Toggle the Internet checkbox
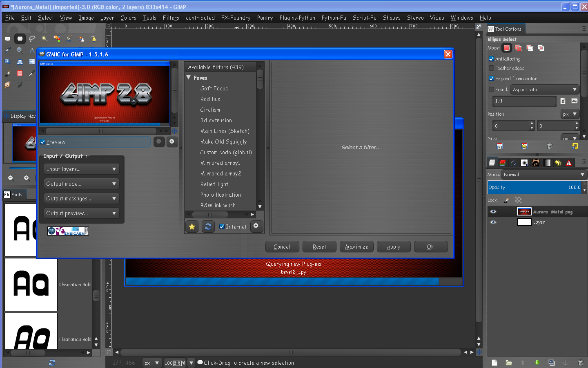Viewport: 588px width, 368px height. click(x=222, y=227)
